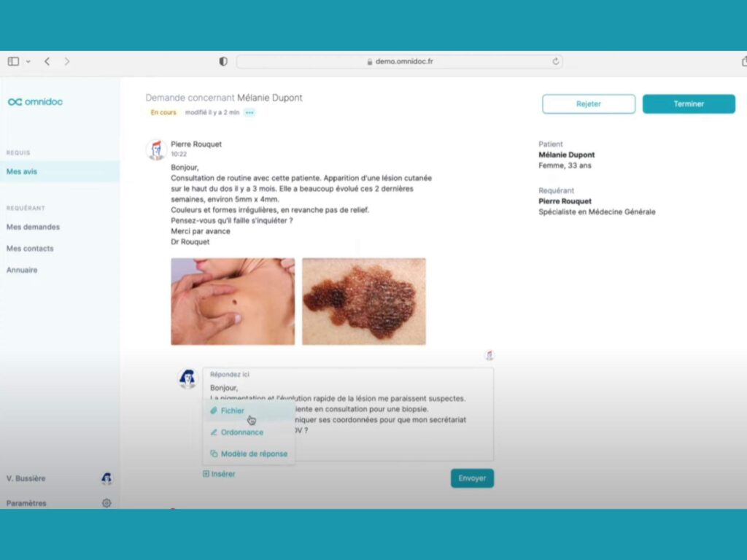The height and width of the screenshot is (560, 747).
Task: Select the request title Demande concernant Mélanie Dupont
Action: coord(224,98)
